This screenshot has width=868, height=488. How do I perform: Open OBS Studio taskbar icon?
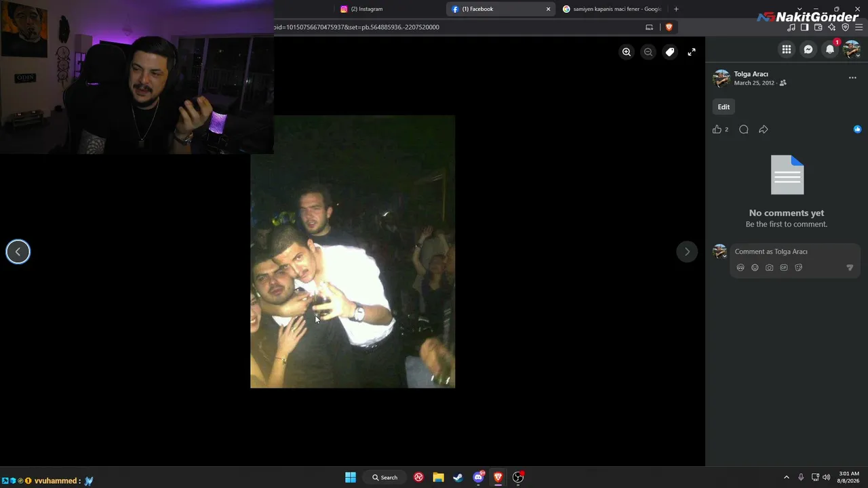coord(518,477)
